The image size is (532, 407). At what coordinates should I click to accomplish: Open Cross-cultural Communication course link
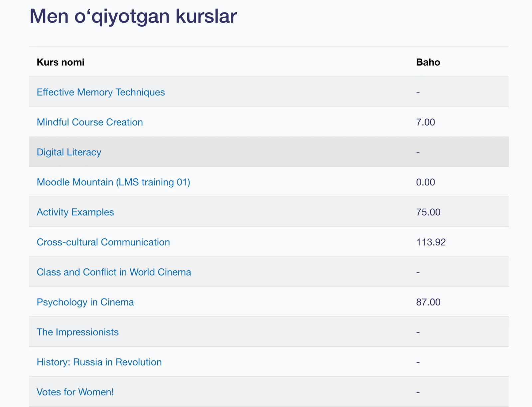click(x=103, y=242)
